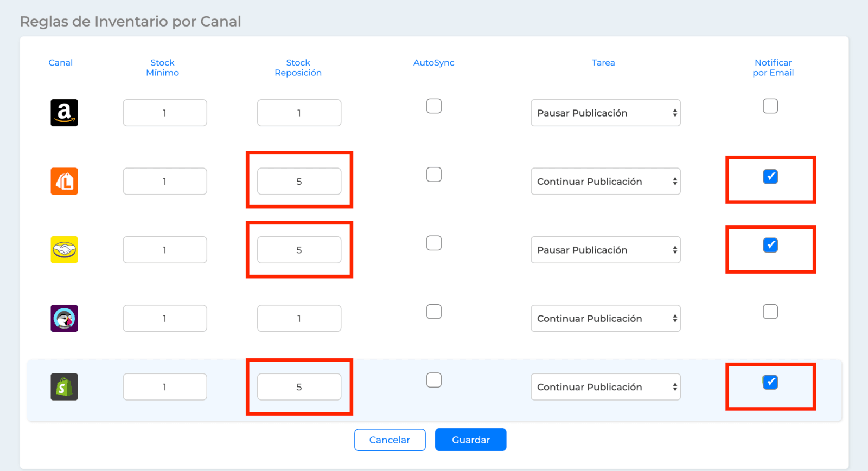Open Mercado Libre's Pausar Publicación dropdown
Screen dimensions: 868x471
605,250
